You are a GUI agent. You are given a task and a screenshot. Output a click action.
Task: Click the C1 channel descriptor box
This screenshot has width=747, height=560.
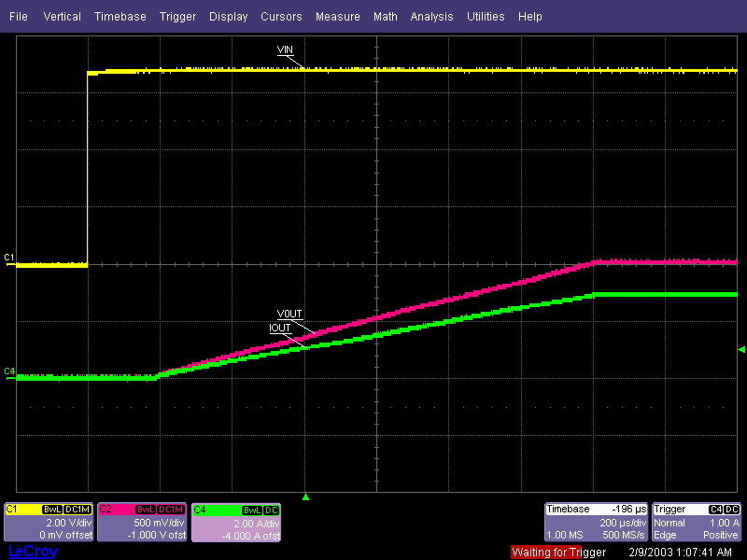click(49, 523)
